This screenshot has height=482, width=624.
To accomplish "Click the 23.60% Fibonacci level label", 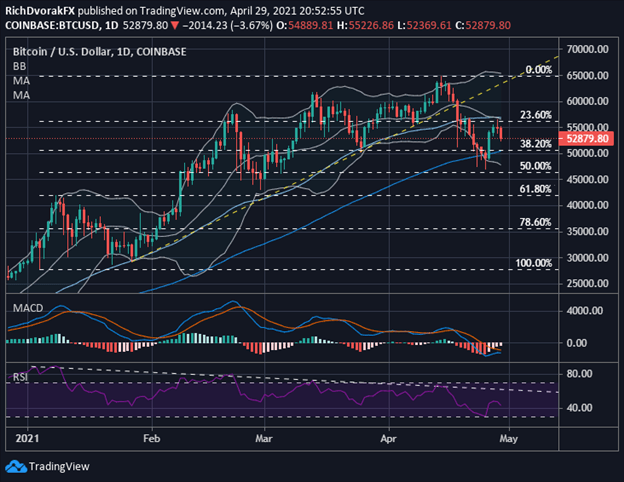I will 536,115.
